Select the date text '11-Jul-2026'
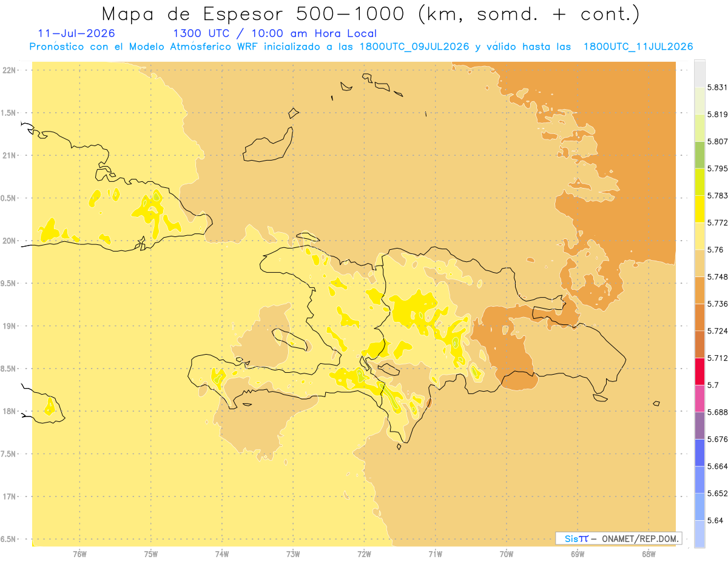 tap(76, 33)
